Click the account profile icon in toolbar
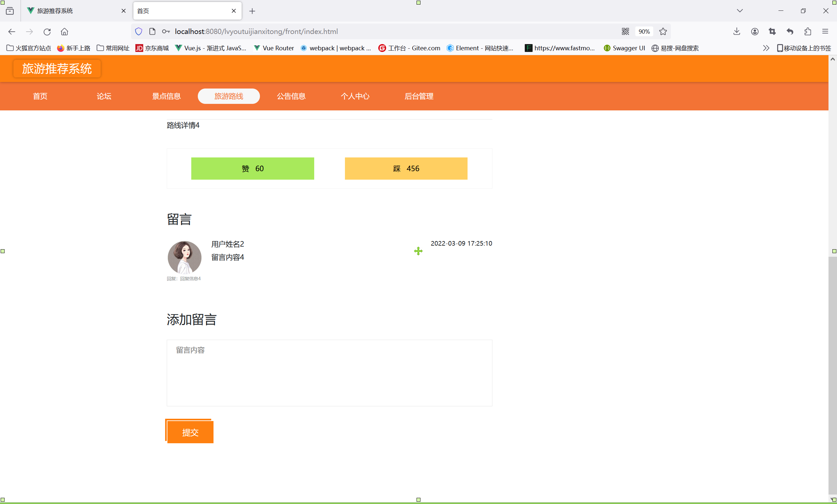The image size is (837, 504). click(755, 32)
